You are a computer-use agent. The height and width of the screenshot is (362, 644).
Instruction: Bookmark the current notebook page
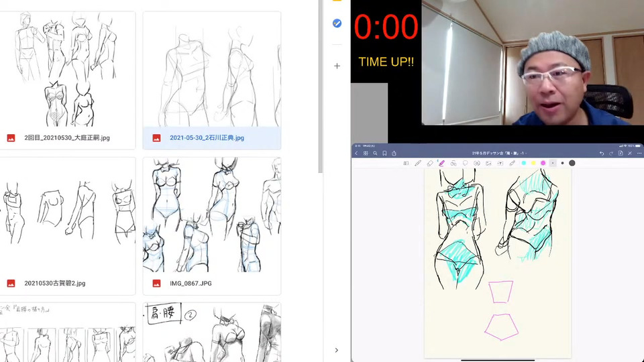[x=384, y=153]
